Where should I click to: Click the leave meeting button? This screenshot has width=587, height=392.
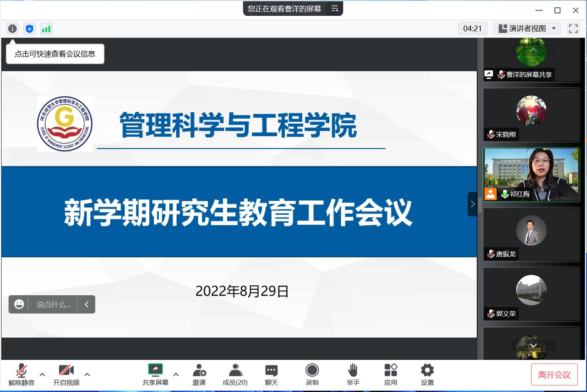pyautogui.click(x=554, y=375)
